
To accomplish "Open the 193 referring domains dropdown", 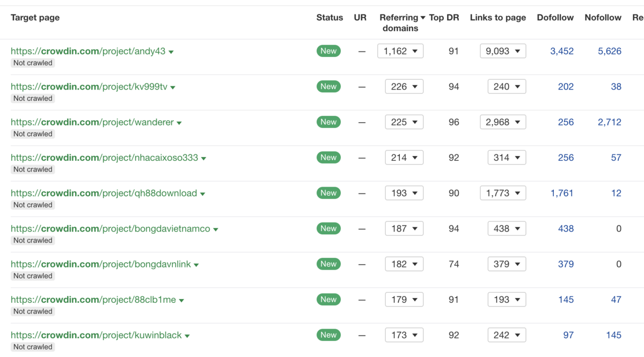I will pyautogui.click(x=404, y=193).
